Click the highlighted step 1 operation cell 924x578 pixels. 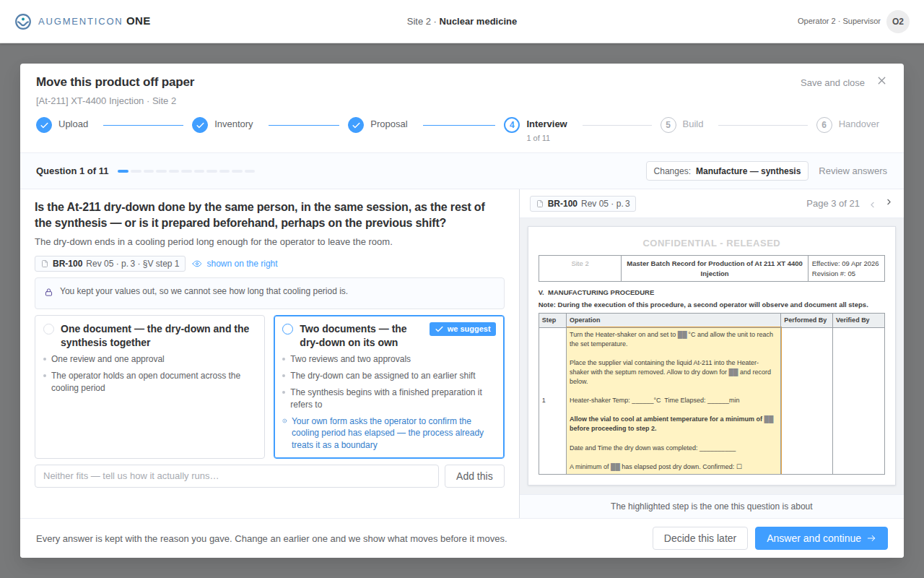tap(674, 401)
